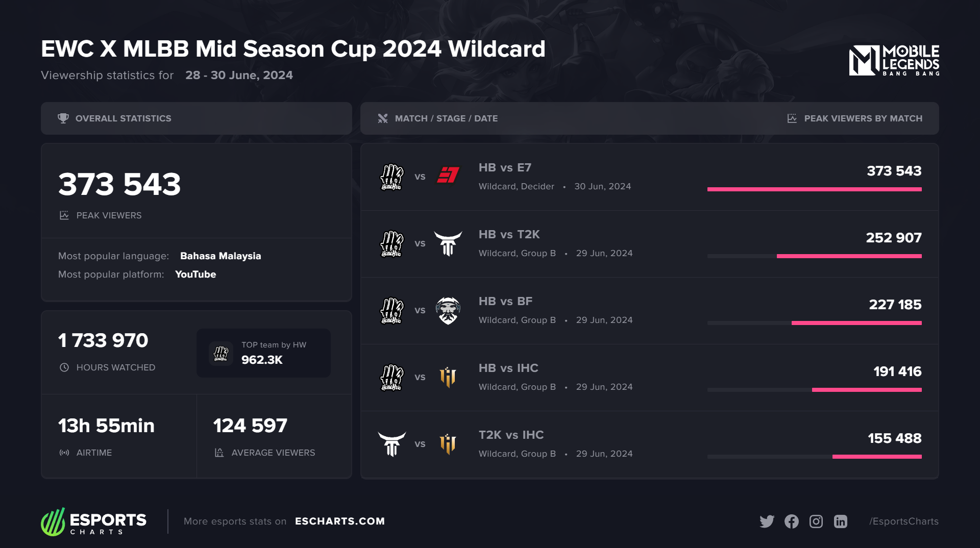
Task: Click the Esports Charts logo
Action: tap(94, 521)
